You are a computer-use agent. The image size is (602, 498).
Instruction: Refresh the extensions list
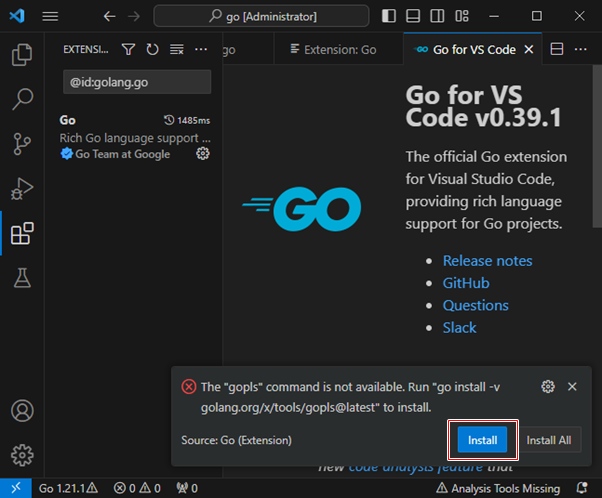click(x=152, y=49)
